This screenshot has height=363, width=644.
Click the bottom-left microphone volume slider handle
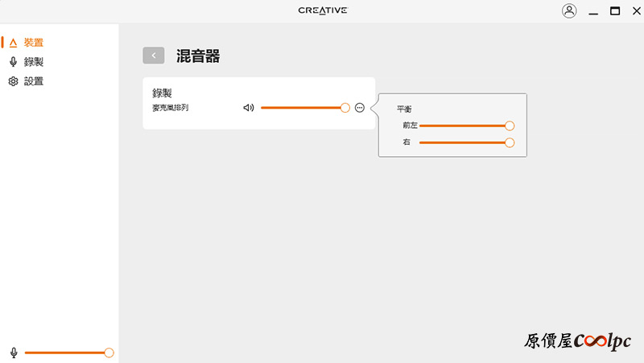(109, 353)
